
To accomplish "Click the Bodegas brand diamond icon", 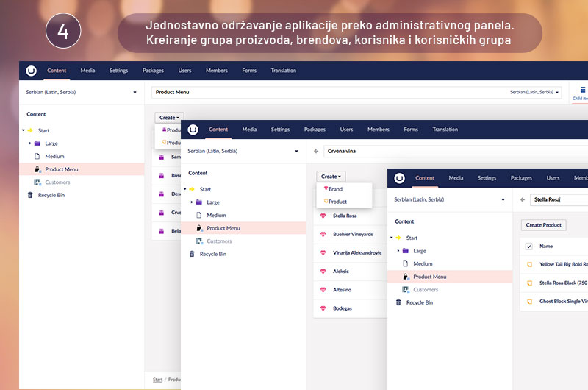I will click(323, 308).
